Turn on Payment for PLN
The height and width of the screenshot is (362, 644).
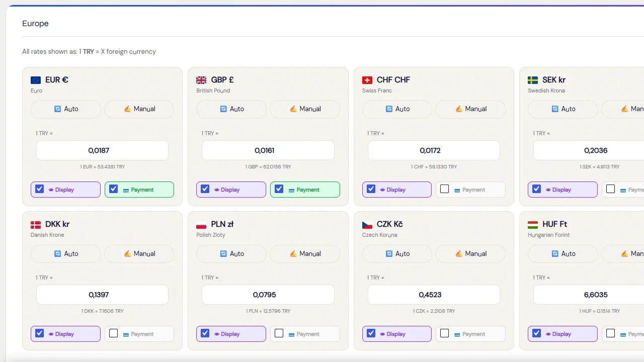coord(279,333)
